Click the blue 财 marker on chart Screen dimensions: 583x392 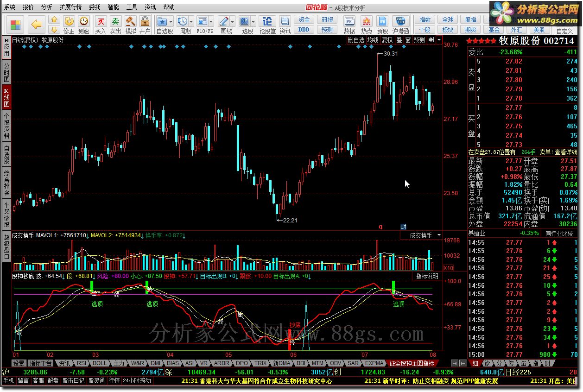(x=403, y=227)
